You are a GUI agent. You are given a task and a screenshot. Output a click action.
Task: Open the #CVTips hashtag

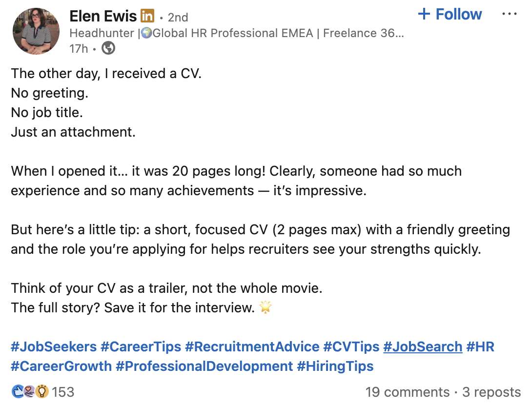[351, 346]
